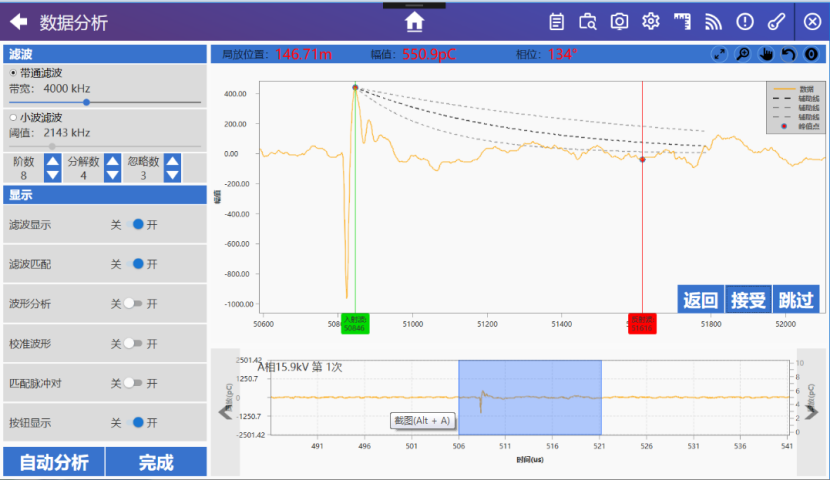
Task: Click the 截图(Alt + A) tooltip
Action: pyautogui.click(x=422, y=421)
